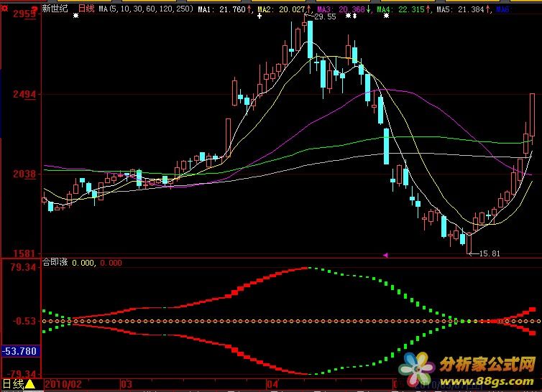Click the 04 month label on time axis
This screenshot has height=392, width=542.
(272, 384)
